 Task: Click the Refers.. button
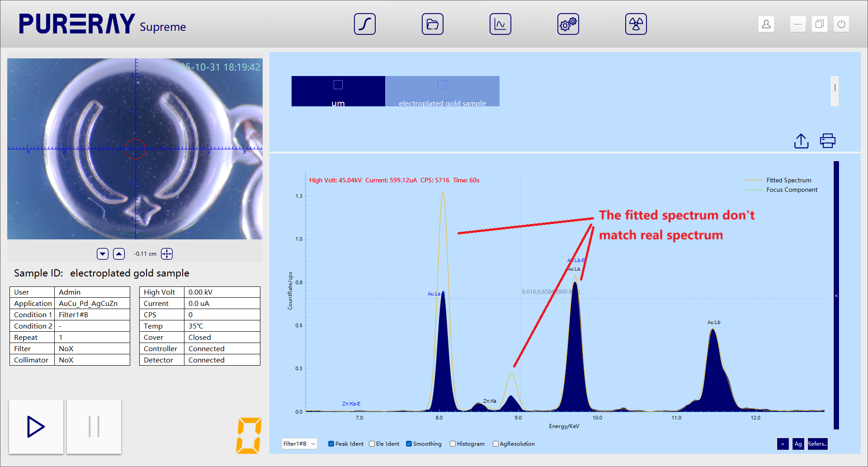[817, 444]
